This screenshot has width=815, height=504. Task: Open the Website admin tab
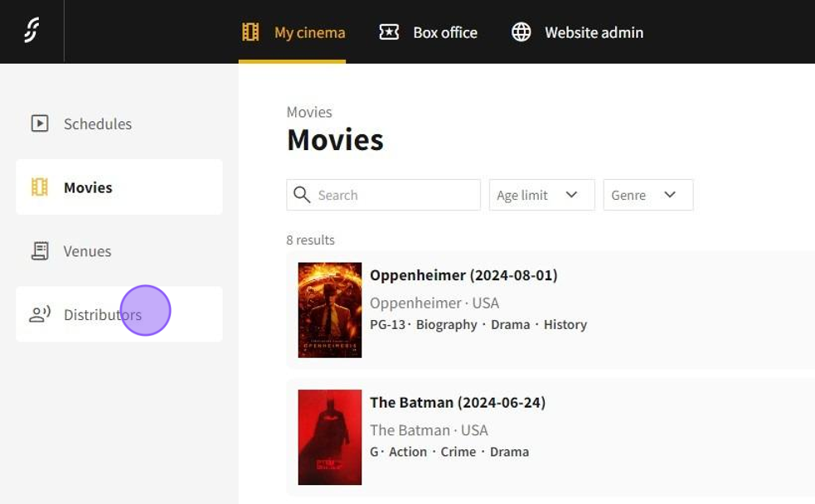[593, 33]
